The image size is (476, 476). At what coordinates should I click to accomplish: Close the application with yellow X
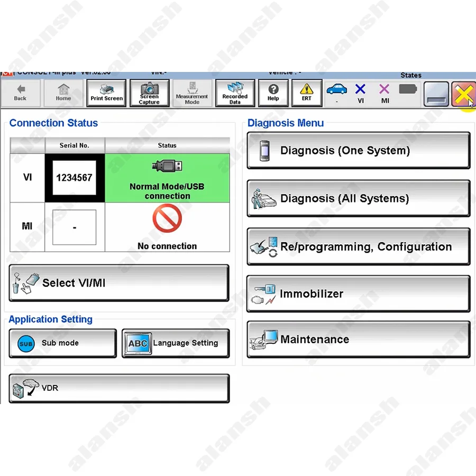[x=463, y=94]
